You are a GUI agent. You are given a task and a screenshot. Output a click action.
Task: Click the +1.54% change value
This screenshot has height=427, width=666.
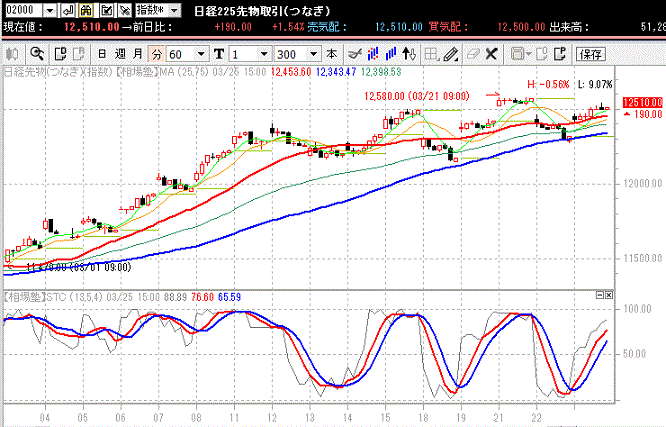pyautogui.click(x=288, y=27)
